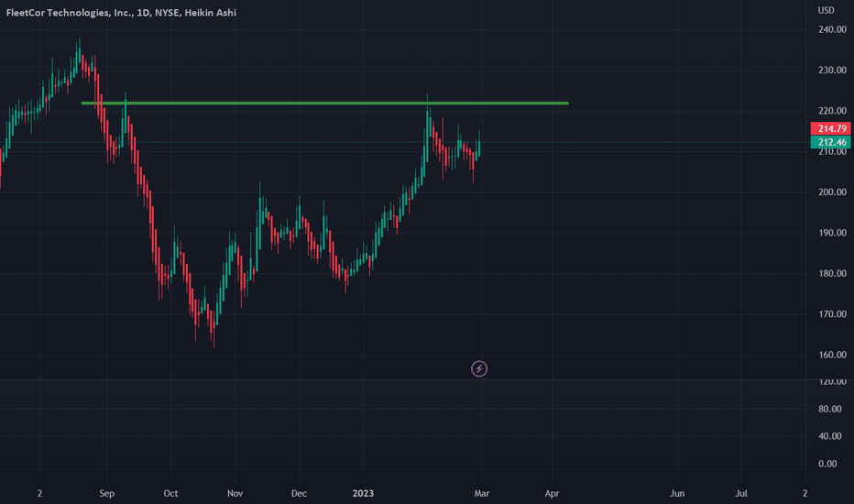Click the 190.00 price axis label
This screenshot has width=854, height=504.
(832, 233)
